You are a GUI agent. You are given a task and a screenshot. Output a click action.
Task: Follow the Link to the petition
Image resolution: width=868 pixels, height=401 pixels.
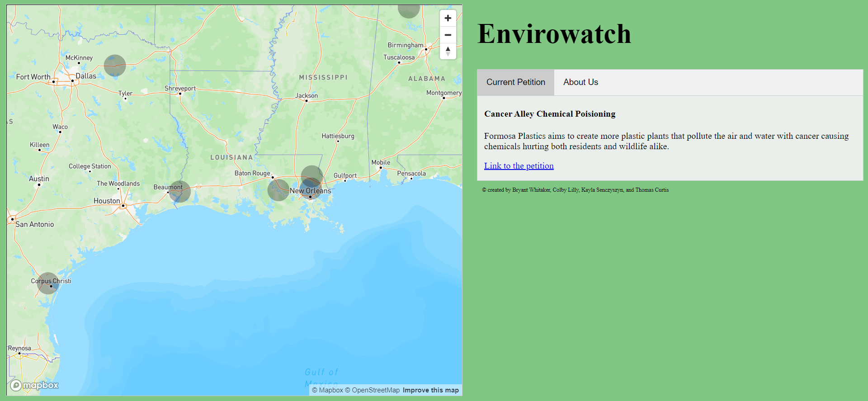[x=519, y=166]
